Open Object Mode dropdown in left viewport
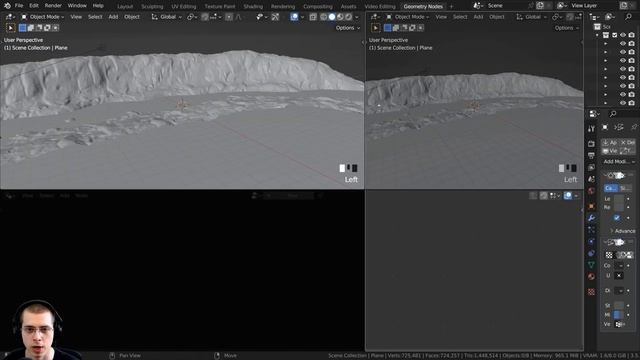This screenshot has height=360, width=640. click(x=42, y=17)
